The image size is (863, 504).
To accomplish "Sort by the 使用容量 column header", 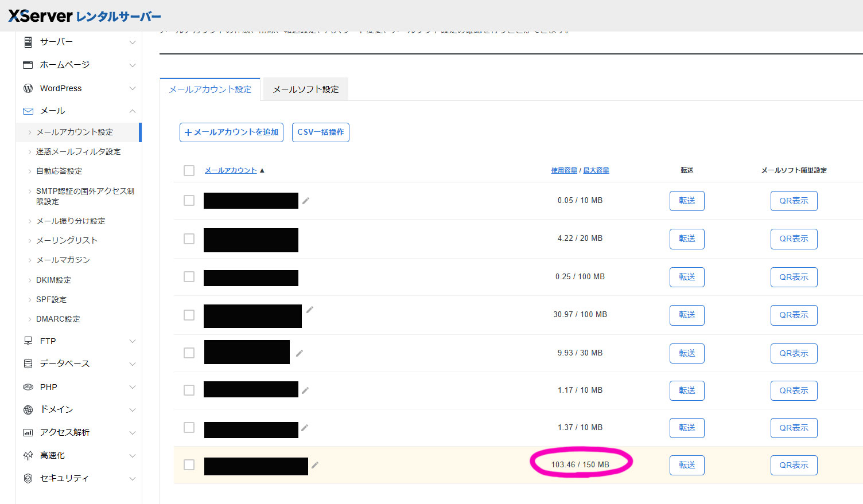I will click(563, 170).
